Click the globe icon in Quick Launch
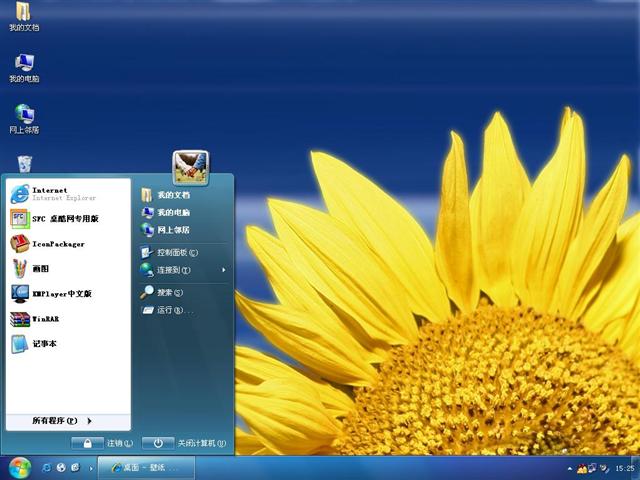Image resolution: width=640 pixels, height=480 pixels. 61,468
